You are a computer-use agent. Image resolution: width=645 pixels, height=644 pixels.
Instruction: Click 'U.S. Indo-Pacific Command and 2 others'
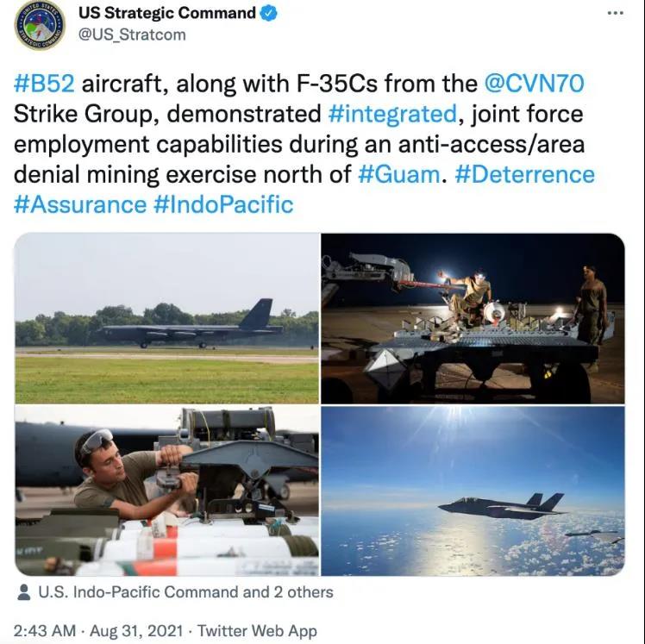coord(185,592)
